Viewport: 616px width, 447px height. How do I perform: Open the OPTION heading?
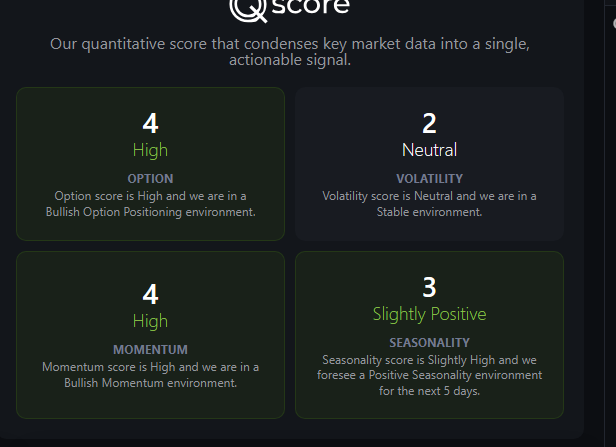[x=150, y=179]
